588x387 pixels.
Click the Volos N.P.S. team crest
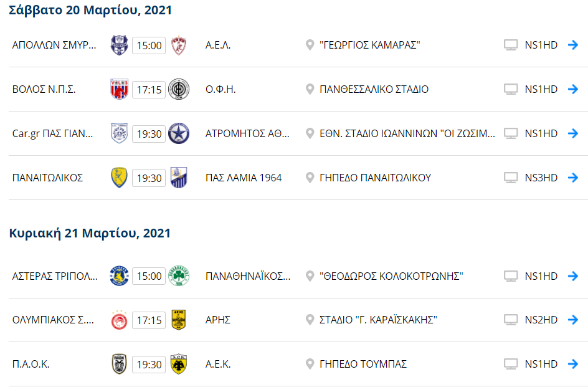(119, 89)
